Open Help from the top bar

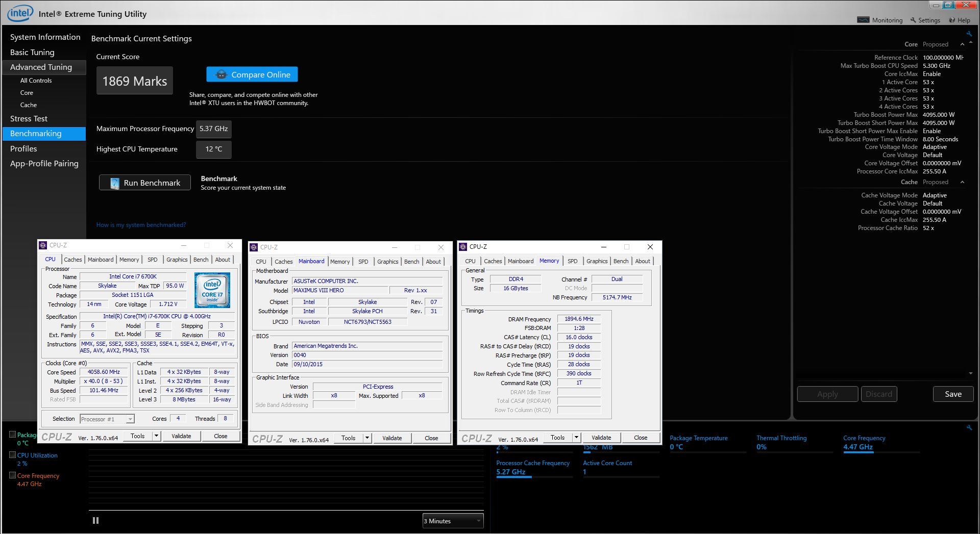[960, 20]
